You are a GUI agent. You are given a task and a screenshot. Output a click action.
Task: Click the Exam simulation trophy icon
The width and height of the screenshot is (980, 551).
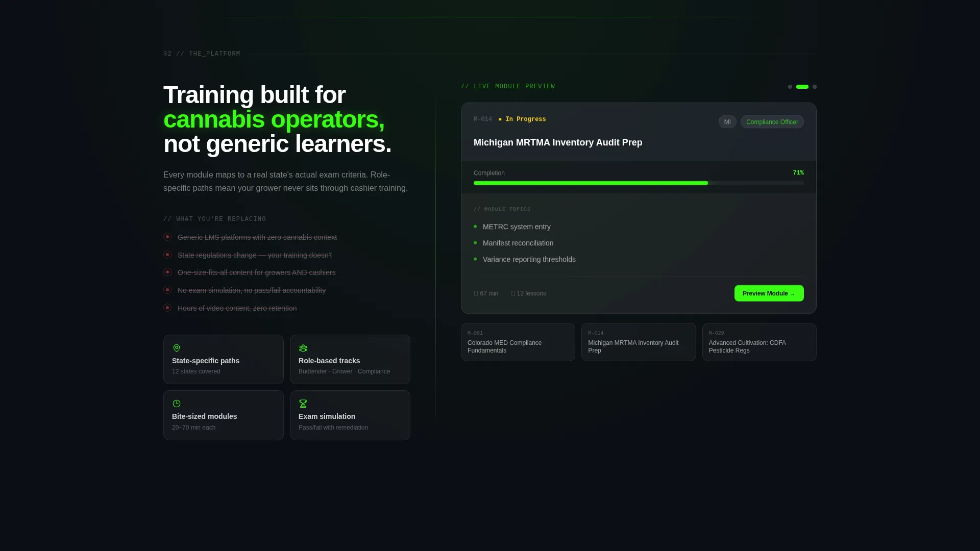[303, 404]
